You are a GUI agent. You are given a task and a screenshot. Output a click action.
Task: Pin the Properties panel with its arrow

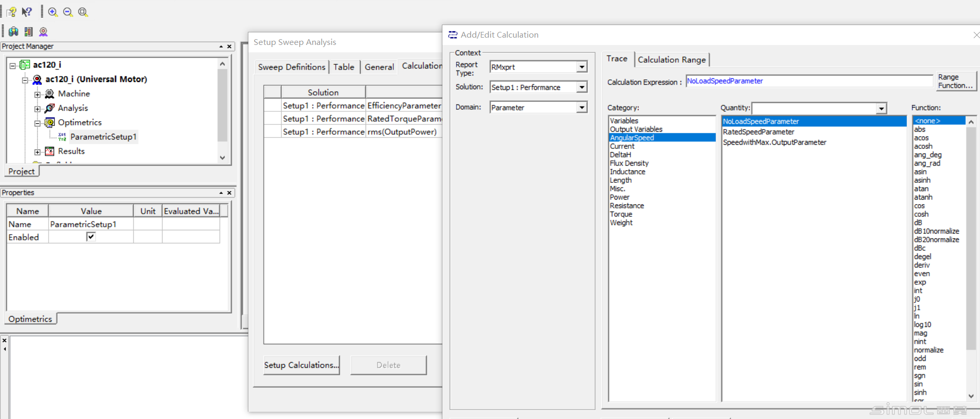pos(221,193)
